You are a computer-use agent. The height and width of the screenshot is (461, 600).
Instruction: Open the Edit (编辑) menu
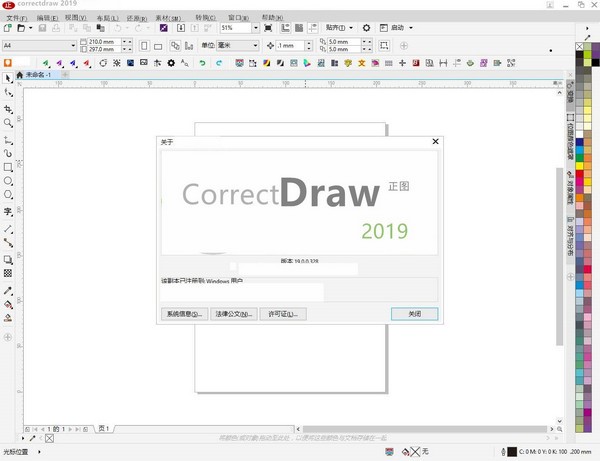[47, 18]
